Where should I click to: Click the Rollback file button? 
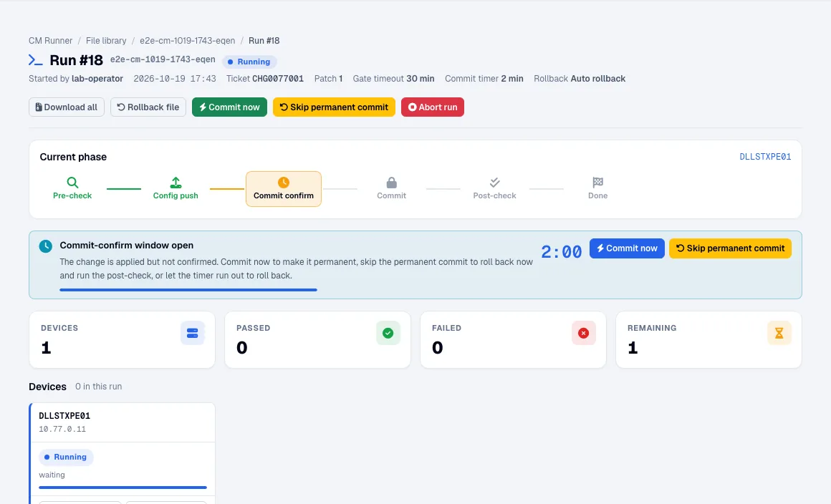148,107
